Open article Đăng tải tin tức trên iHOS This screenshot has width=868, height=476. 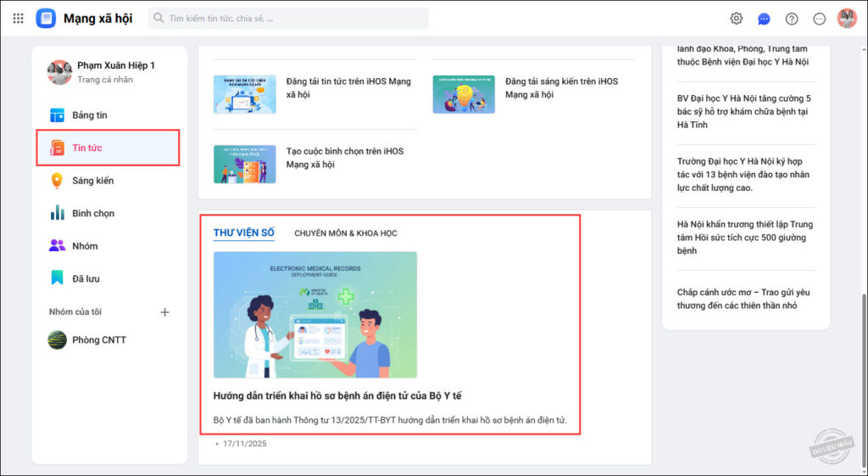(348, 88)
